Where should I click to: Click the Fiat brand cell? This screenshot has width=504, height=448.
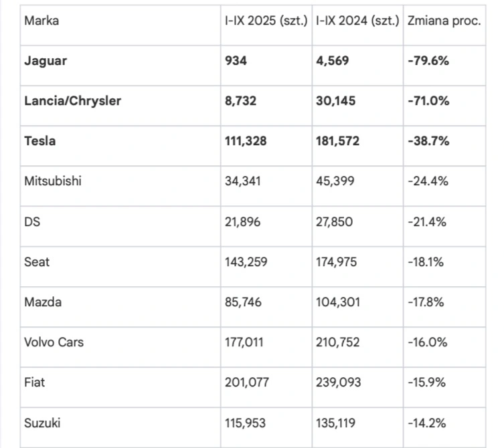(x=35, y=382)
